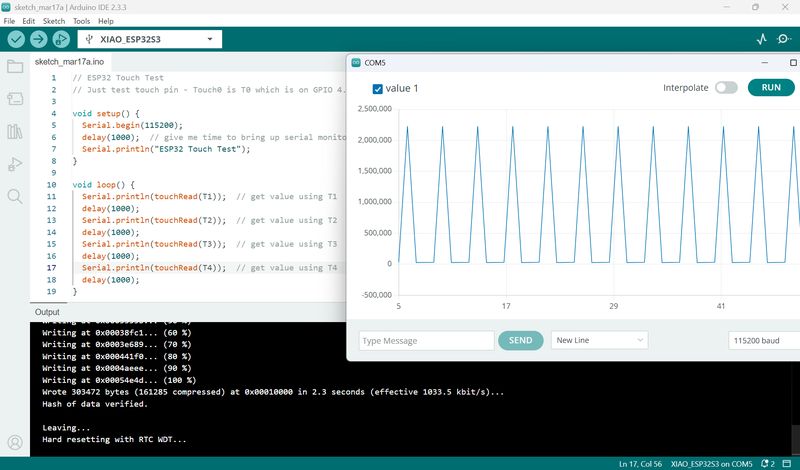Click the Serial.println("ESP32 Touch Test") line
800x470 pixels.
tap(166, 149)
